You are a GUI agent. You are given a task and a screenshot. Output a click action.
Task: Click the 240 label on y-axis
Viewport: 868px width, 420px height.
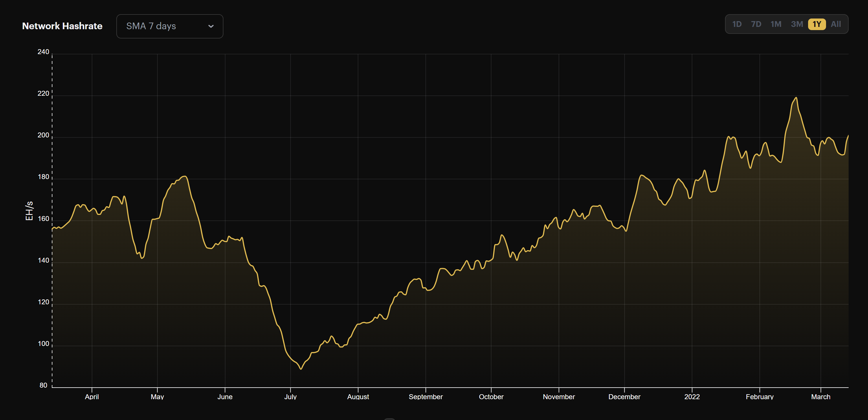43,52
